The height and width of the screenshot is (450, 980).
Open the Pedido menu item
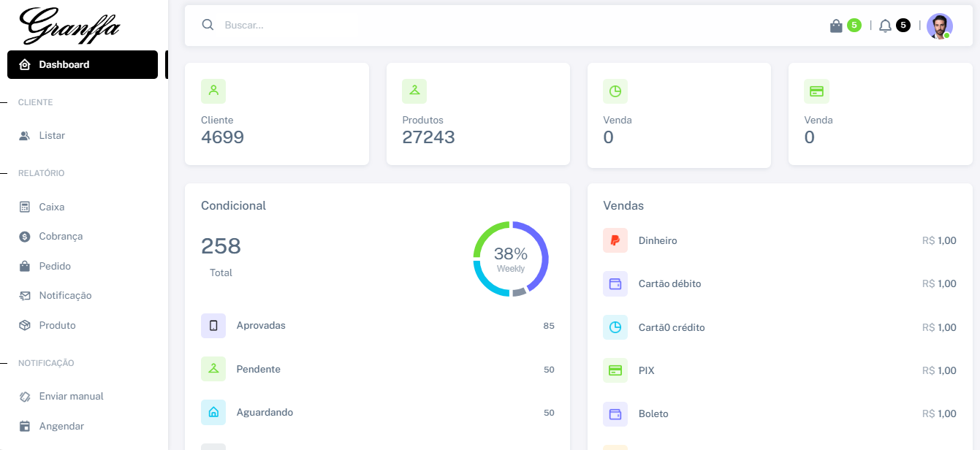[55, 266]
